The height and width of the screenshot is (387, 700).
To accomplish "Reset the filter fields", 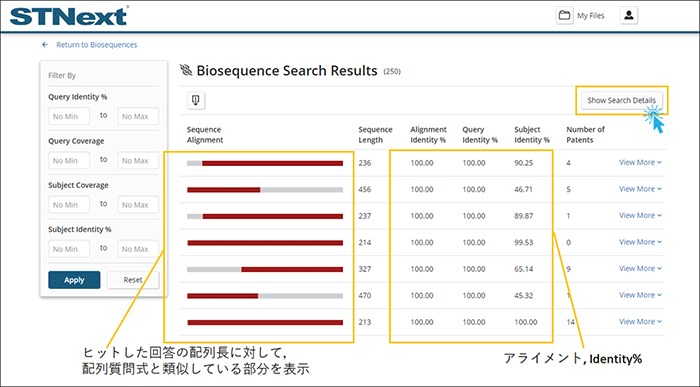I will 133,280.
